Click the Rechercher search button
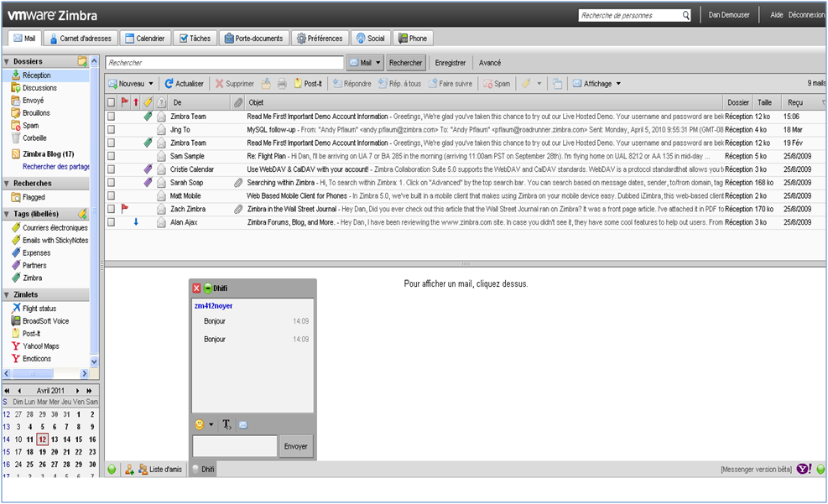The image size is (828, 504). [405, 62]
